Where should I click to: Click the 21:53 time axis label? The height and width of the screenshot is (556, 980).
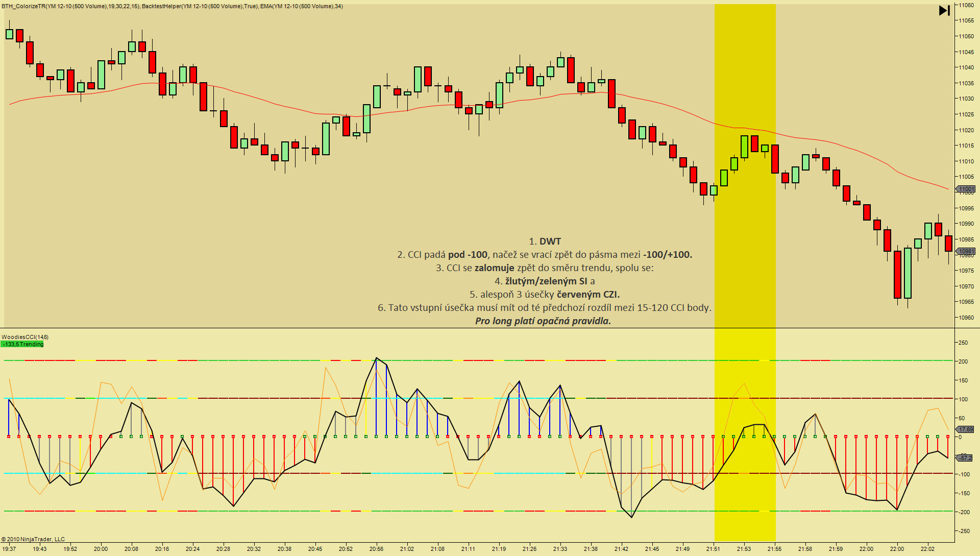(x=744, y=549)
